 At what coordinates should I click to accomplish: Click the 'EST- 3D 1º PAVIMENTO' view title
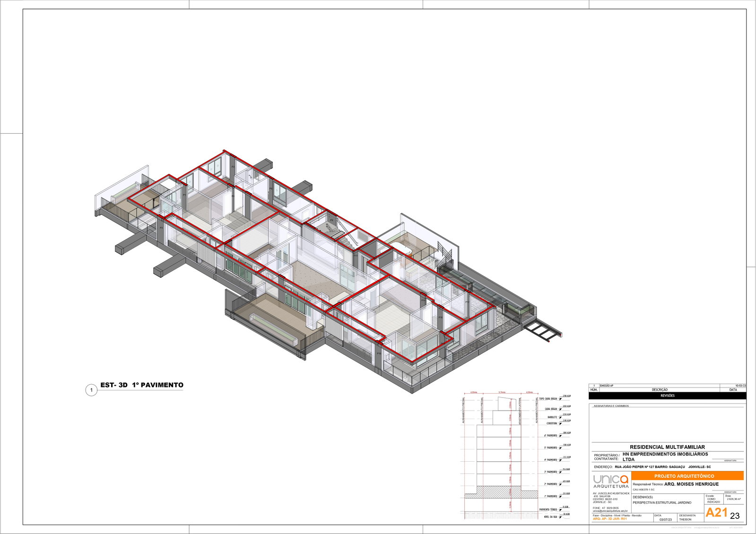pos(142,385)
